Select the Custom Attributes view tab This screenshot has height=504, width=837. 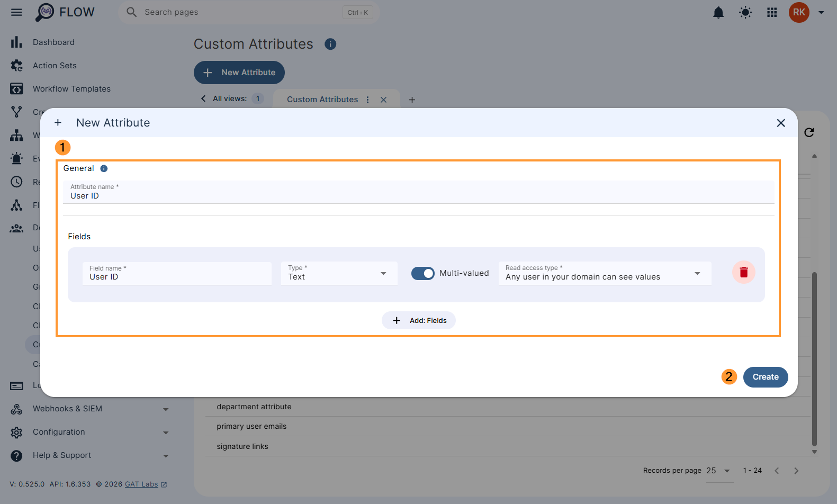tap(322, 100)
